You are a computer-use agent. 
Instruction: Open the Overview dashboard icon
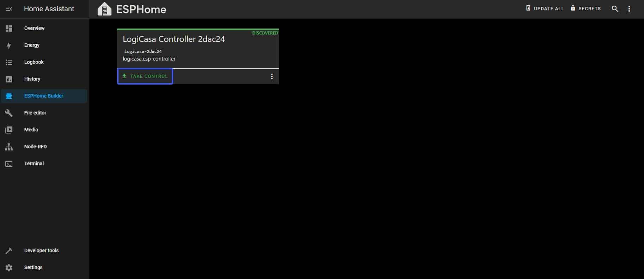click(x=9, y=28)
